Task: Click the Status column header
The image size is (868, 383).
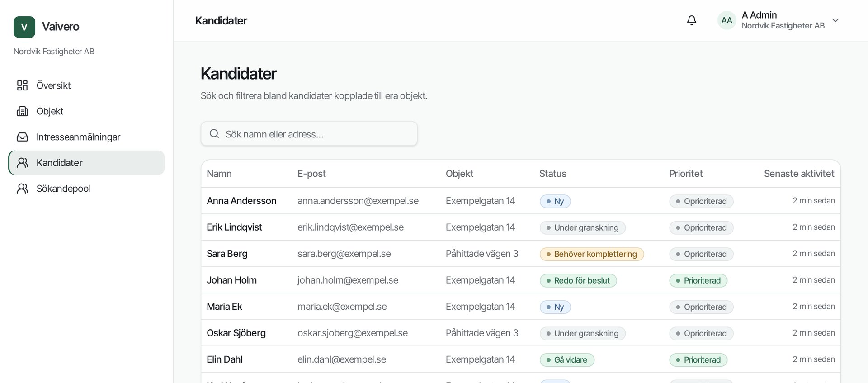Action: coord(552,174)
